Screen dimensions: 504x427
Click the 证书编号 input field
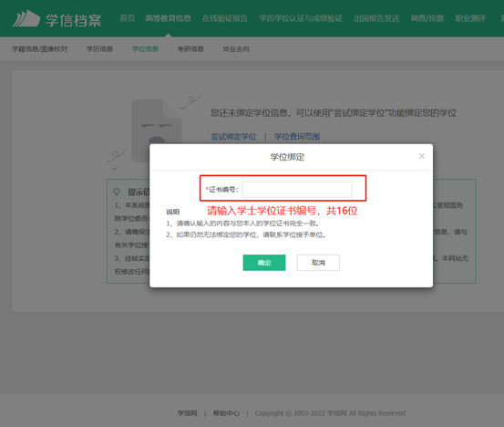click(x=297, y=190)
